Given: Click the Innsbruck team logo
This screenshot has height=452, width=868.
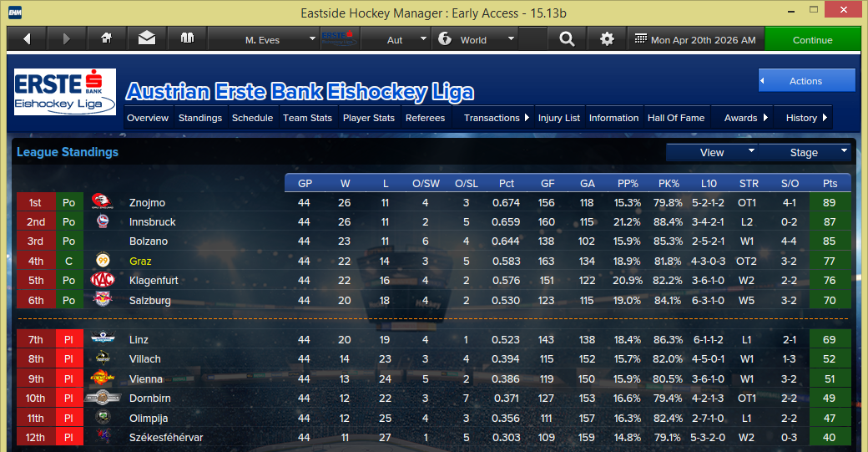Looking at the screenshot, I should [x=103, y=221].
